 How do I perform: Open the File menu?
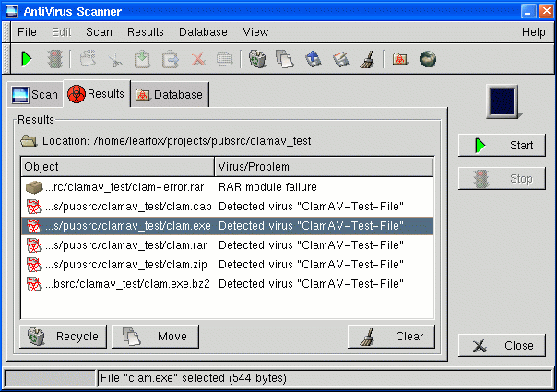[x=27, y=31]
